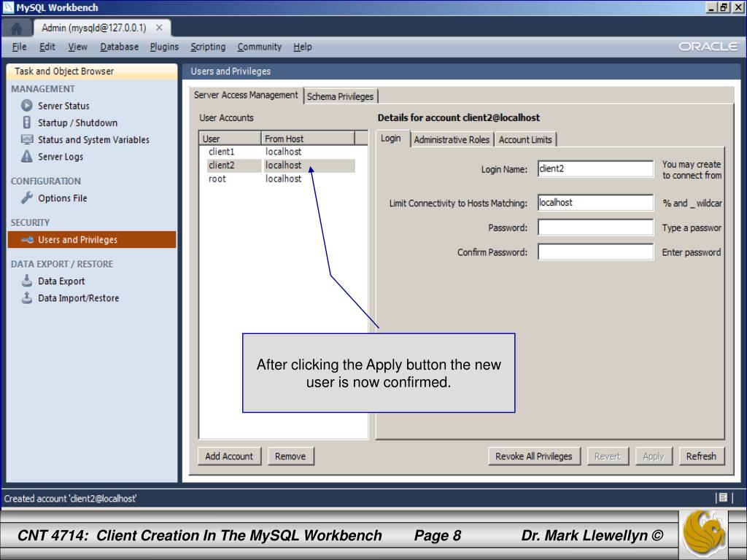Image resolution: width=747 pixels, height=560 pixels.
Task: Open Server Status in the sidebar
Action: tap(63, 106)
